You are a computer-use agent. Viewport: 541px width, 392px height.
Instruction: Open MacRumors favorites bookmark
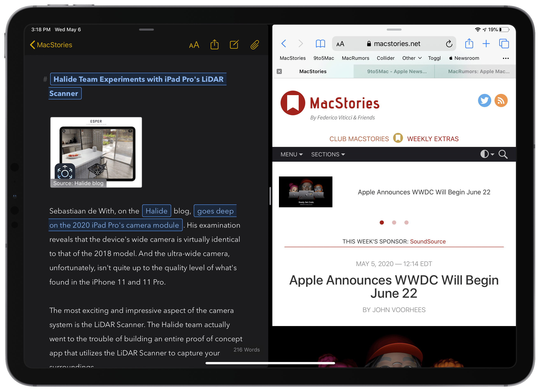click(x=355, y=58)
